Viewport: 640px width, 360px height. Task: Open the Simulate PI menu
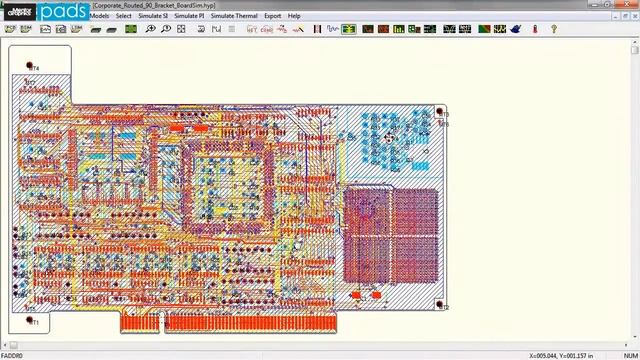pyautogui.click(x=189, y=16)
